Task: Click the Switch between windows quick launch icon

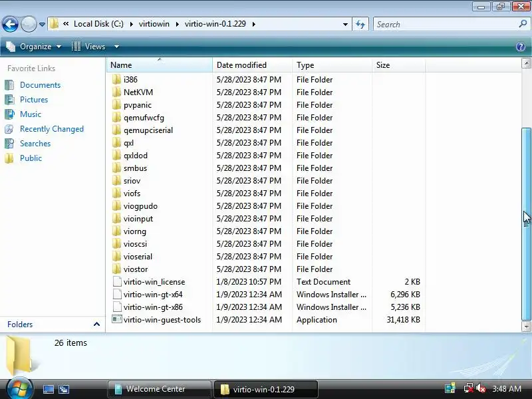Action: click(64, 389)
